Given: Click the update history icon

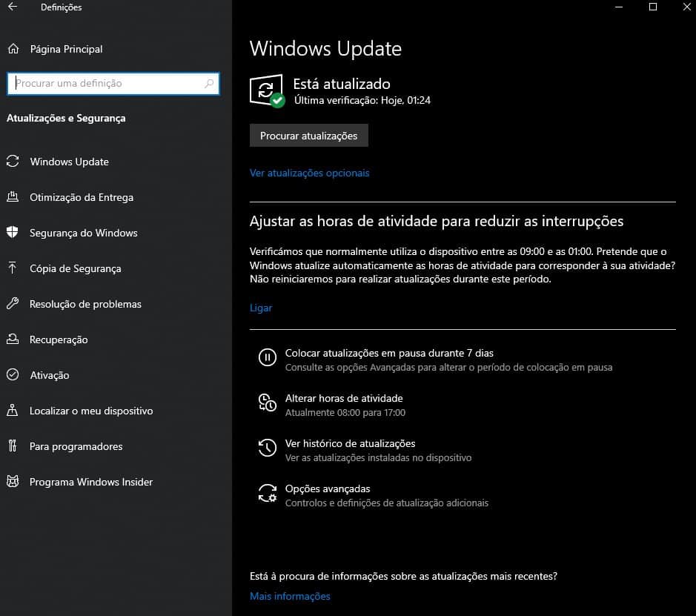Looking at the screenshot, I should [x=268, y=448].
